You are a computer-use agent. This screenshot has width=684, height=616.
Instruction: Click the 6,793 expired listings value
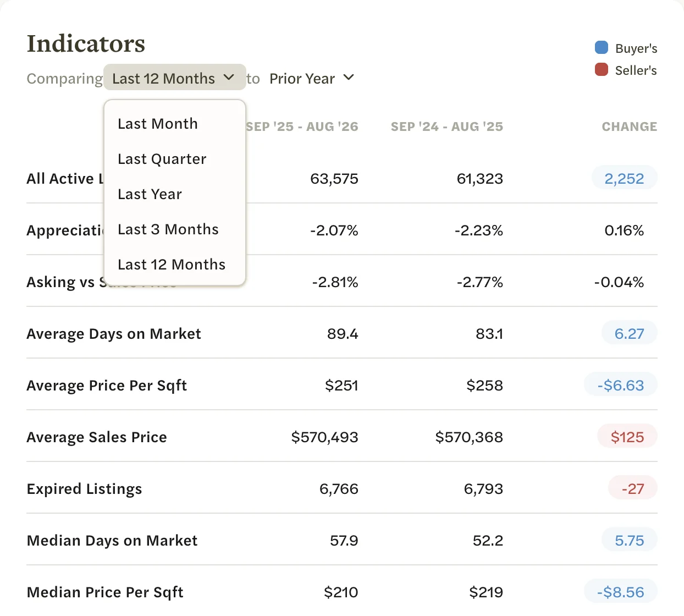pos(484,489)
